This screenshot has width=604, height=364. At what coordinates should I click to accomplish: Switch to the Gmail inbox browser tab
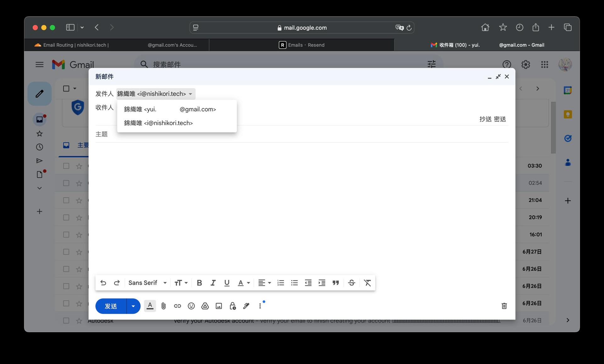coord(487,45)
